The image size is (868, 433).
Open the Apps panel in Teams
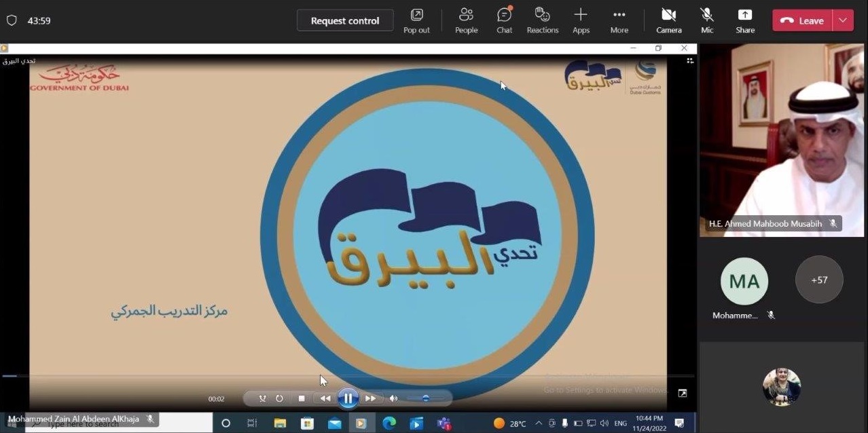(581, 20)
